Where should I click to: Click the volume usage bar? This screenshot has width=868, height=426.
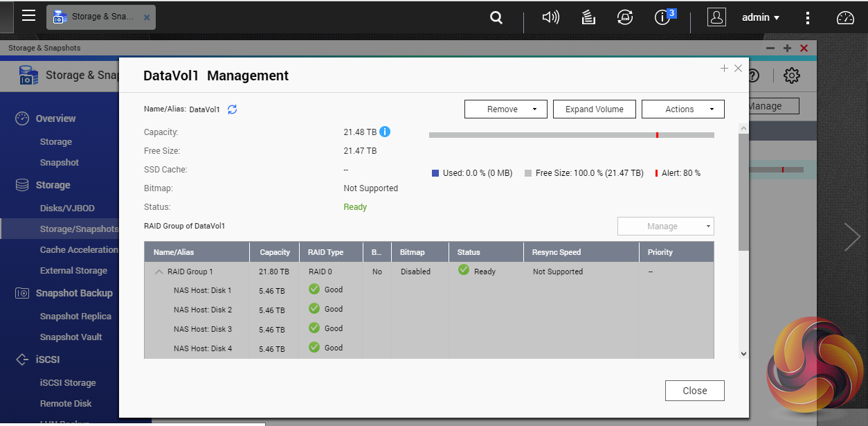click(x=571, y=135)
